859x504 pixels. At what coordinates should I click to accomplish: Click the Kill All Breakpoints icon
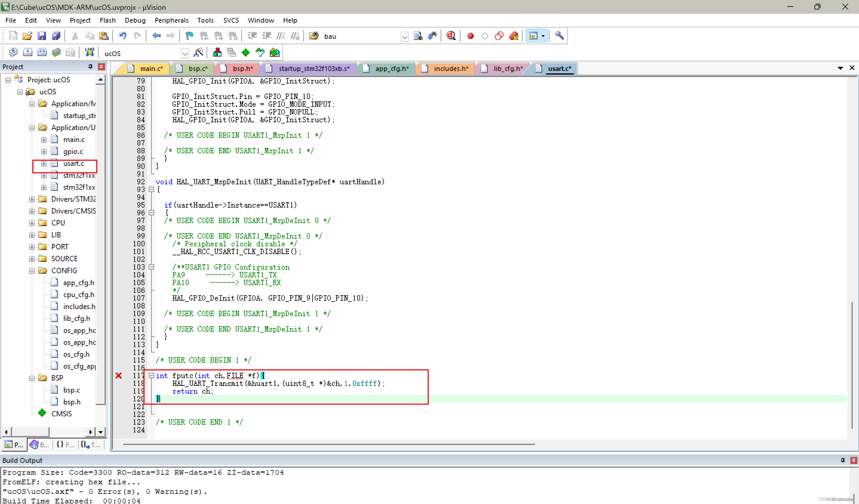click(x=514, y=36)
